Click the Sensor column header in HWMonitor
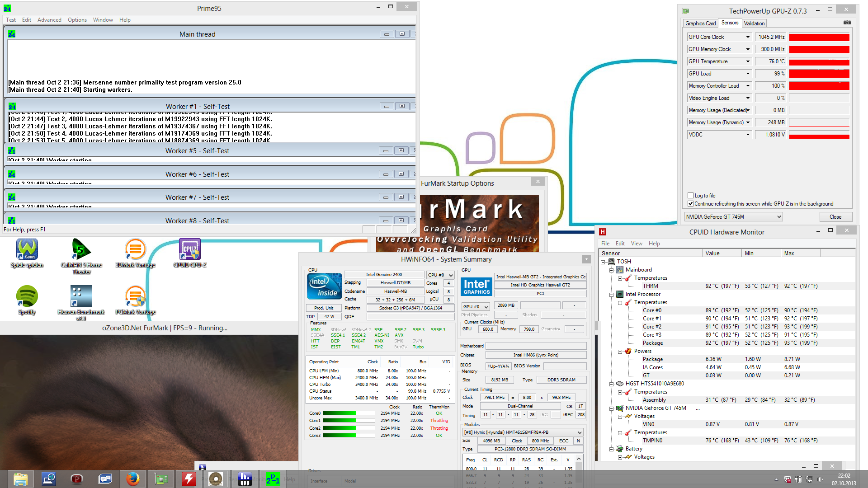Screen dimensions: 868x488 [651, 253]
